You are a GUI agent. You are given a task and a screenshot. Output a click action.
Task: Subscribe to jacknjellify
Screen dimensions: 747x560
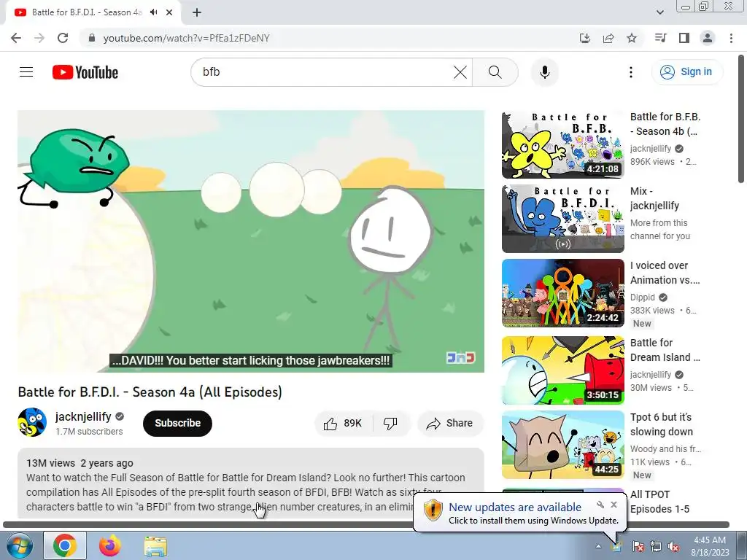pos(177,423)
